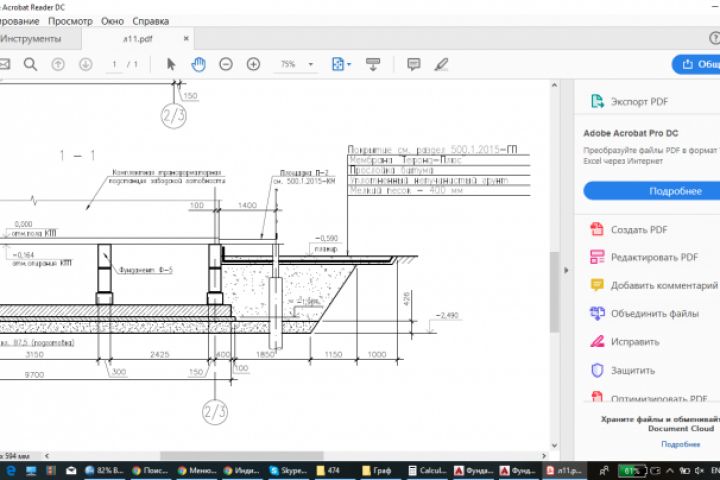This screenshot has width=720, height=480.
Task: Click the Document Cloud Подробнее link
Action: click(x=679, y=443)
